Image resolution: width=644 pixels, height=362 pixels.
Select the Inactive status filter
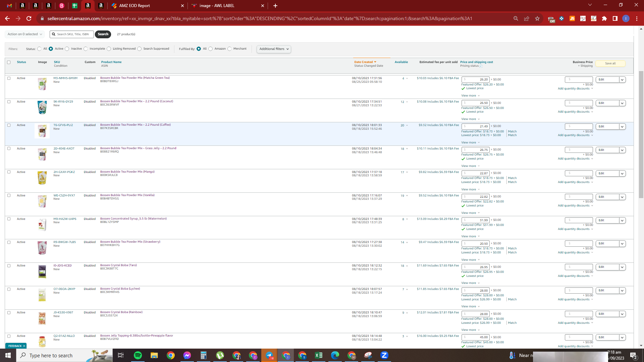[x=67, y=49]
